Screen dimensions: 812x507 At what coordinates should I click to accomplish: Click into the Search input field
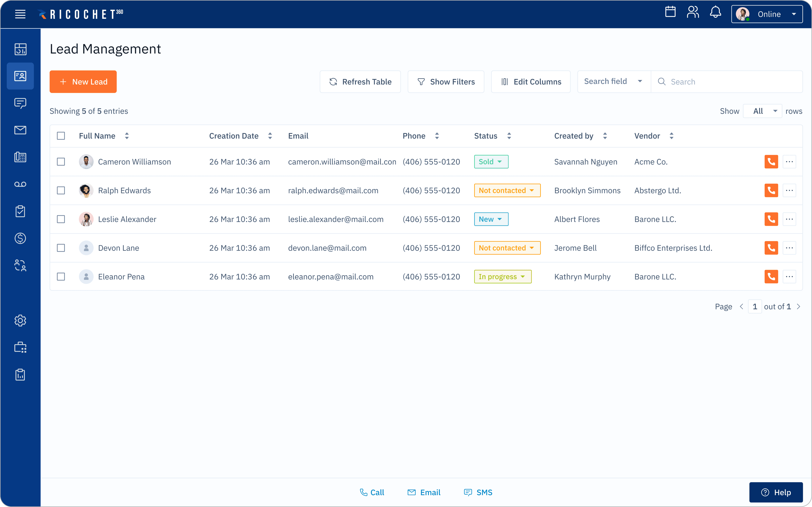732,81
